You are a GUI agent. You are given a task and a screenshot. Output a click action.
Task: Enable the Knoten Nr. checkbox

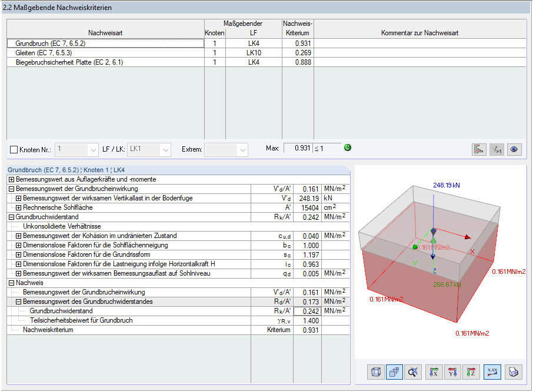(14, 149)
